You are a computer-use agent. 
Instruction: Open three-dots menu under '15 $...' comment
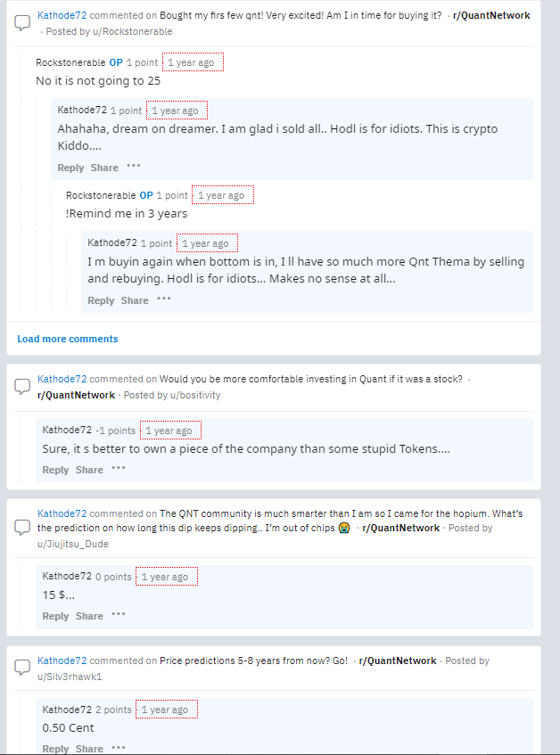[119, 614]
